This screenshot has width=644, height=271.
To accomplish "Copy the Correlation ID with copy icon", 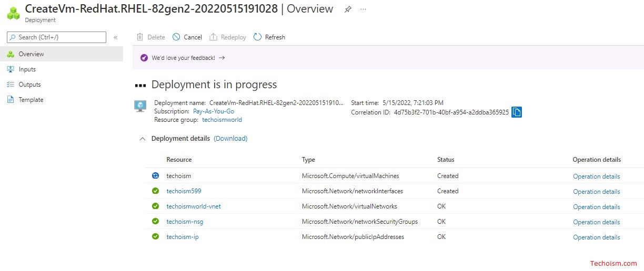I will point(517,112).
